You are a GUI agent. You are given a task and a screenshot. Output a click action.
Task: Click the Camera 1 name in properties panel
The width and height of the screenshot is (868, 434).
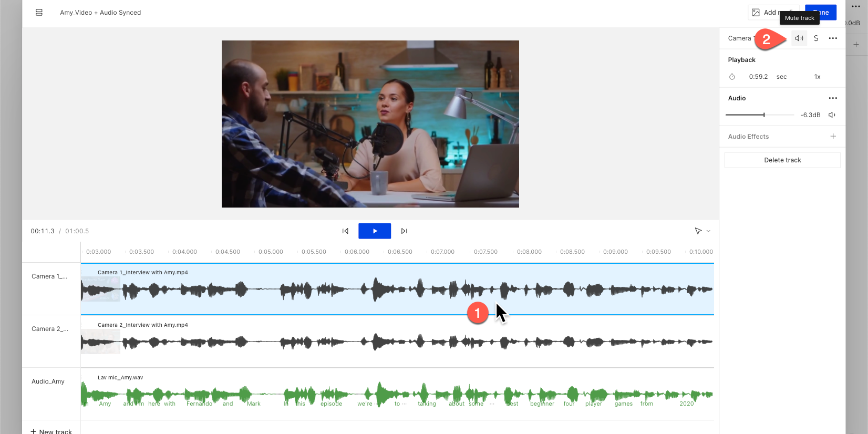(741, 38)
